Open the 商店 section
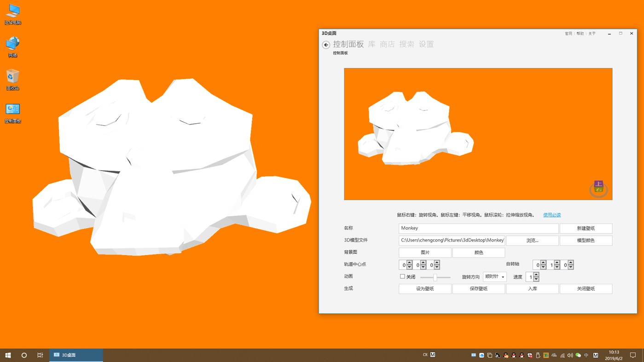The image size is (644, 362). pyautogui.click(x=387, y=44)
